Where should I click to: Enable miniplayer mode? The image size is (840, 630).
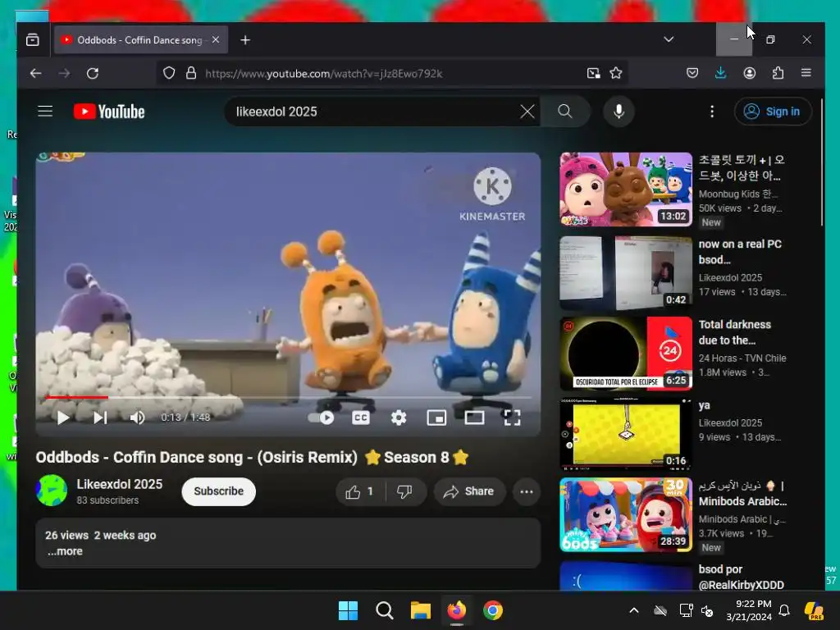436,418
